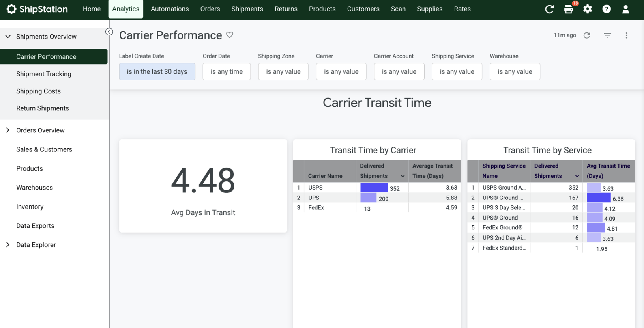The image size is (644, 328).
Task: Expand the Orders Overview section
Action: [8, 130]
